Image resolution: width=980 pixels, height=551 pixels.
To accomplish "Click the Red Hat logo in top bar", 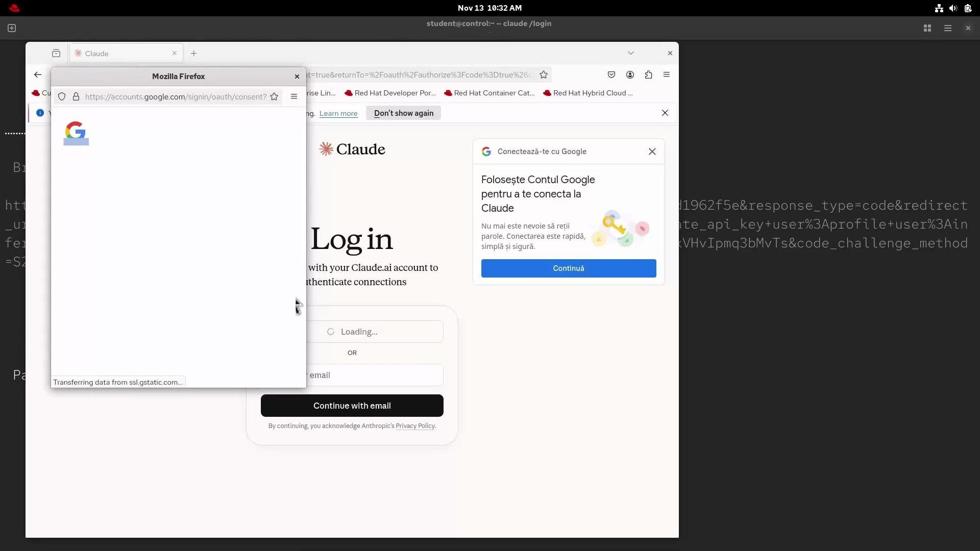I will pos(14,8).
